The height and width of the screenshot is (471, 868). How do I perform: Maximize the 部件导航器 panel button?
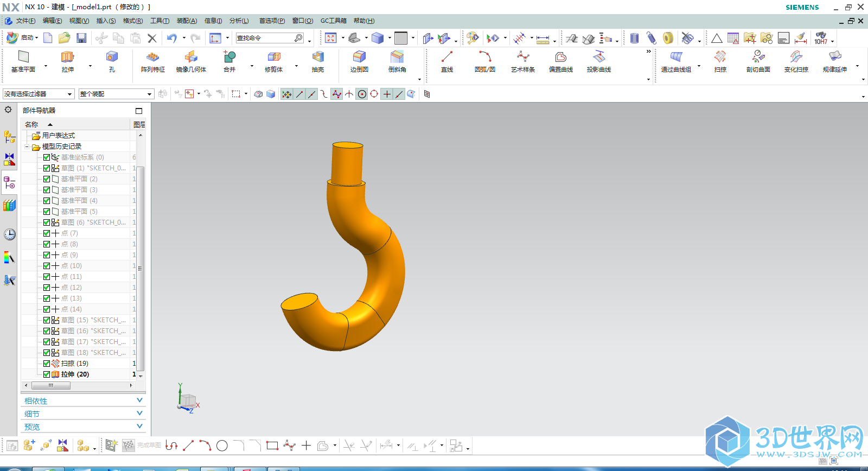139,111
